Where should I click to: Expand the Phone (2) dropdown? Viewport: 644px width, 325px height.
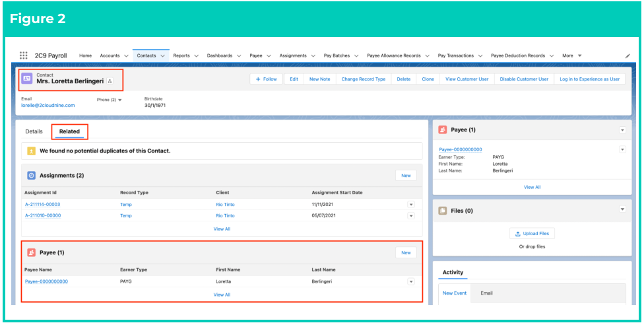(110, 100)
